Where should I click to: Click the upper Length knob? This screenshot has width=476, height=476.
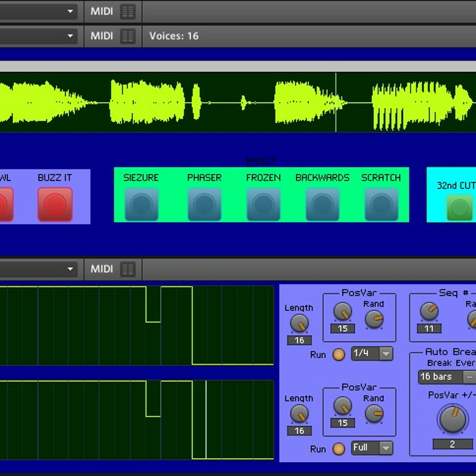pos(299,323)
